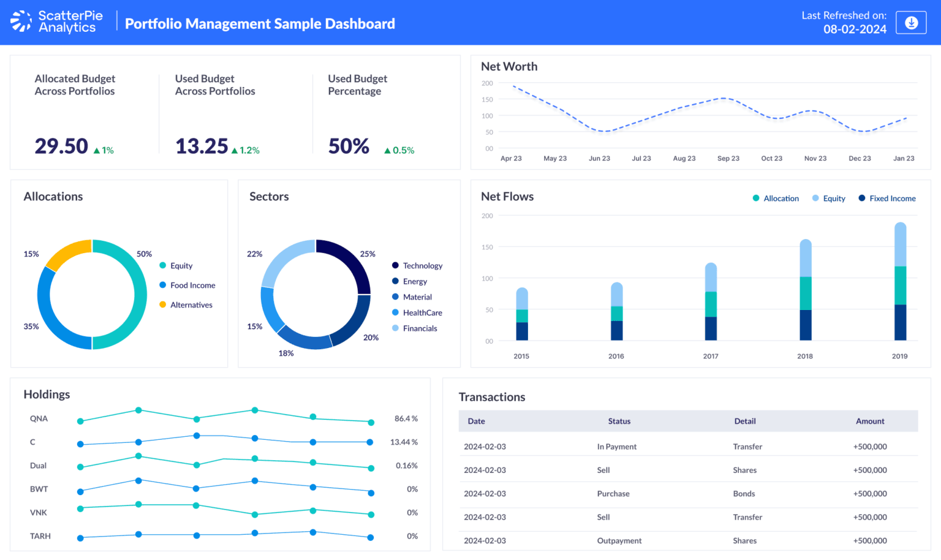Open the Date column header in Transactions

476,421
